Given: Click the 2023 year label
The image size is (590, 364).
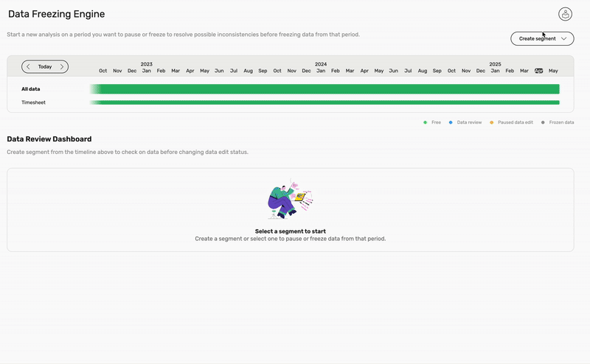Looking at the screenshot, I should (146, 64).
